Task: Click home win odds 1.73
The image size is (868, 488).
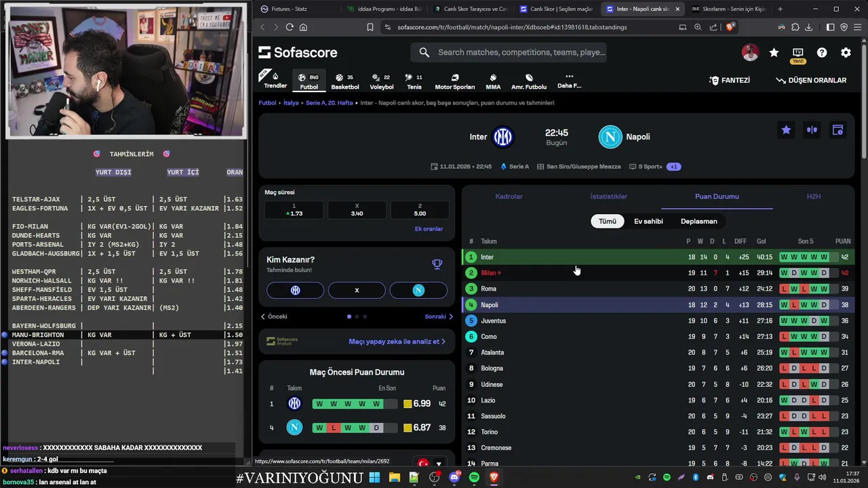Action: tap(294, 209)
